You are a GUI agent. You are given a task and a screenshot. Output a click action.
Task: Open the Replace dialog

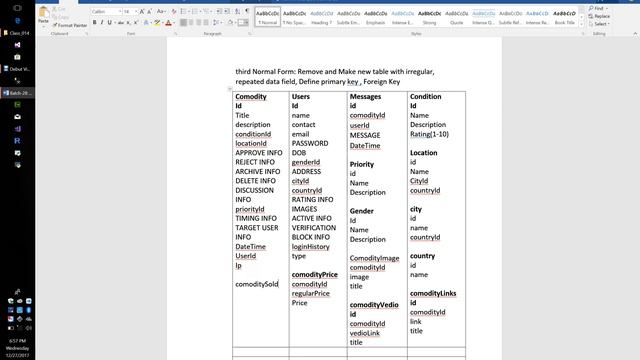599,16
